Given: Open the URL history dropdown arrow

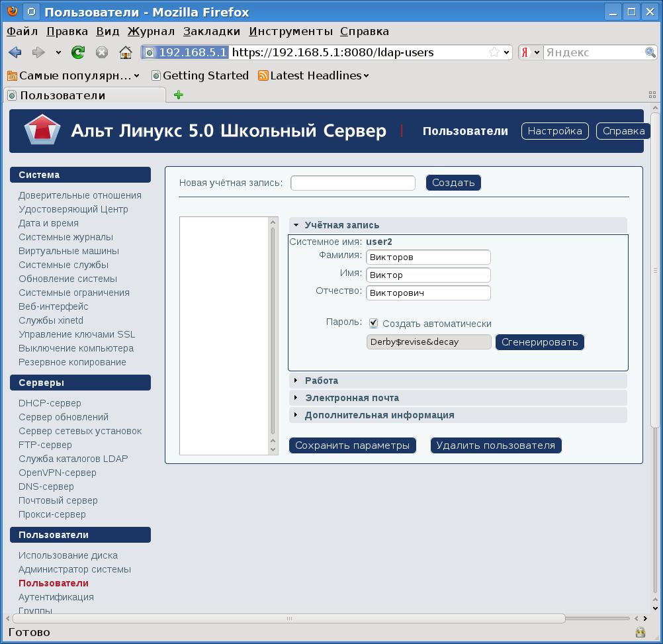Looking at the screenshot, I should 507,52.
